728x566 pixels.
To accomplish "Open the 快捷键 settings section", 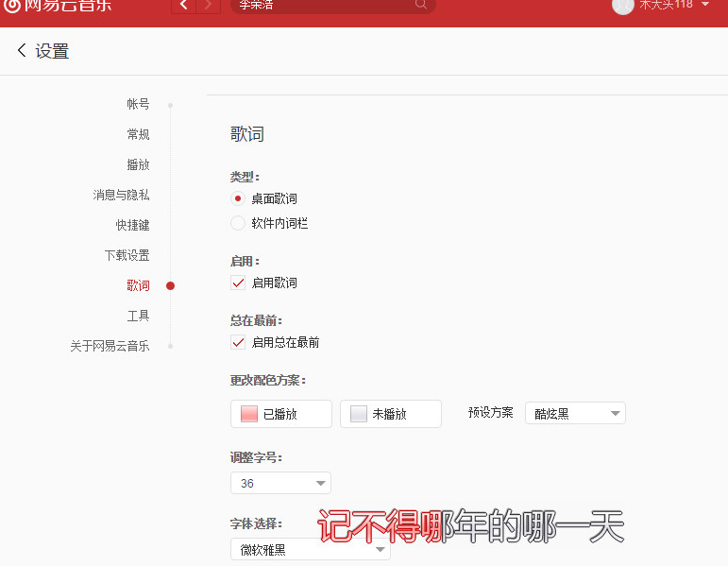I will point(132,225).
